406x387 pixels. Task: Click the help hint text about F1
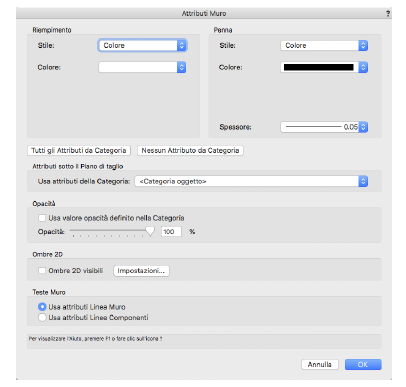pos(96,339)
